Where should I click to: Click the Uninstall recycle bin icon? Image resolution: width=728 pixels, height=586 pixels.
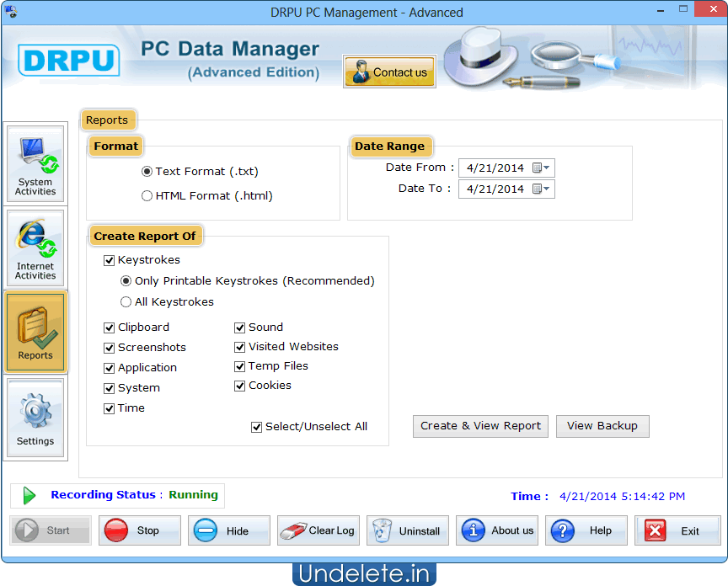pos(382,530)
